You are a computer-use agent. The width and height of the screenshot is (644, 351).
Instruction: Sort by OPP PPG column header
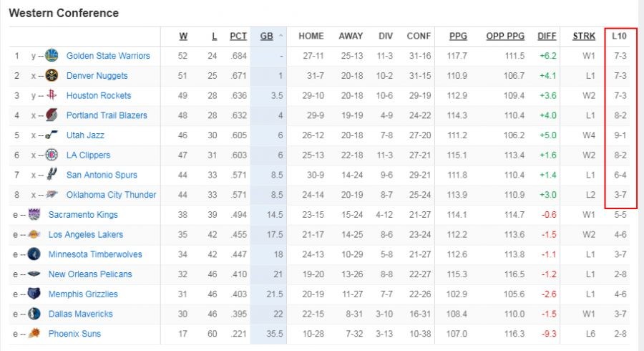pyautogui.click(x=506, y=36)
